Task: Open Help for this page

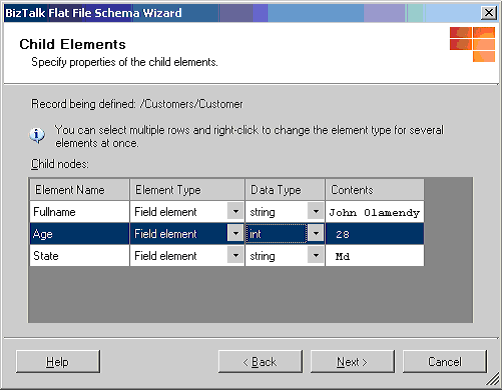Action: coord(58,361)
